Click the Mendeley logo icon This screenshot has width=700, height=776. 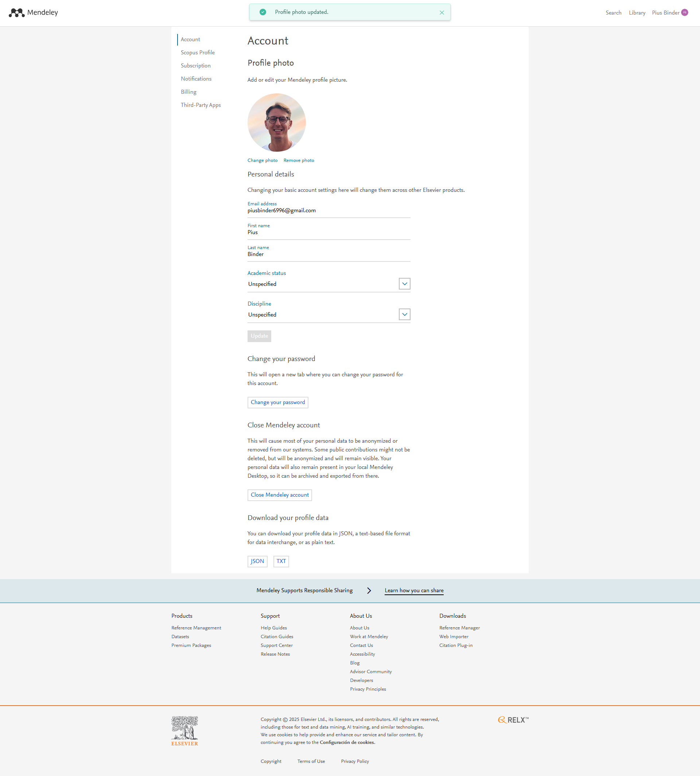[x=16, y=13]
